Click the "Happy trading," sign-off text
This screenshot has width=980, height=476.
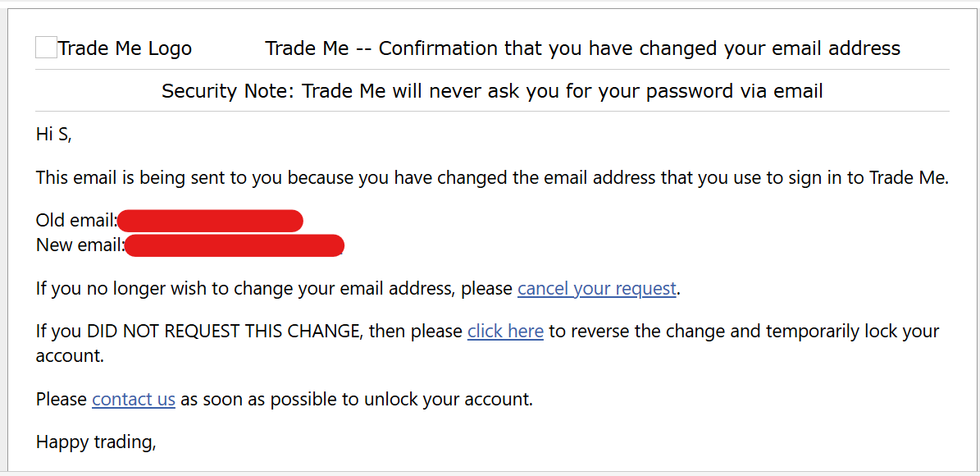point(96,442)
